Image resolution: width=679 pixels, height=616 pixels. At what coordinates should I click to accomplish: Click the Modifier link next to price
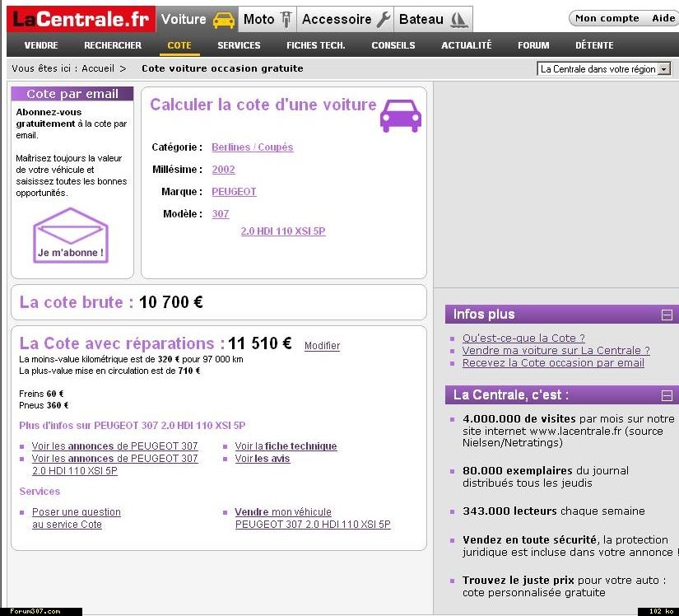click(x=322, y=346)
